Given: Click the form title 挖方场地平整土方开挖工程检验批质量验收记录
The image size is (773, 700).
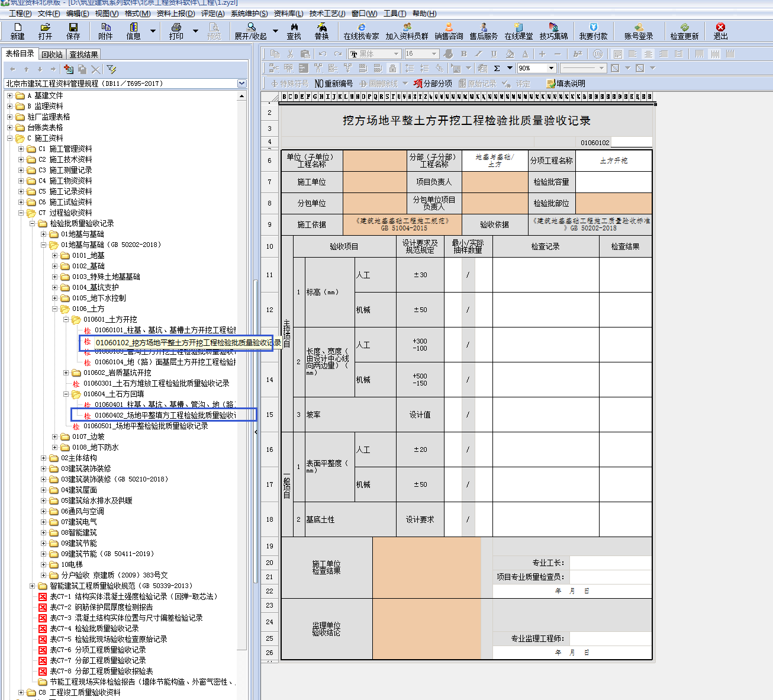Looking at the screenshot, I should pyautogui.click(x=466, y=121).
